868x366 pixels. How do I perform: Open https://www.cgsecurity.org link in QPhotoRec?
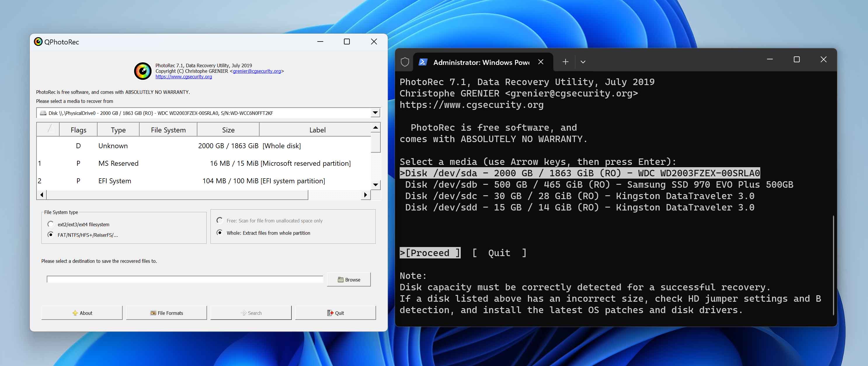click(184, 77)
